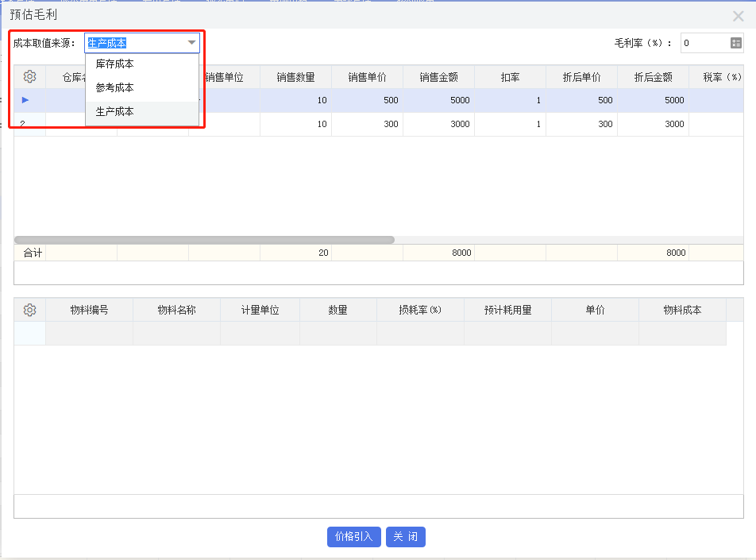This screenshot has width=756, height=560.
Task: Open column settings gear on the sales grid
Action: click(29, 75)
